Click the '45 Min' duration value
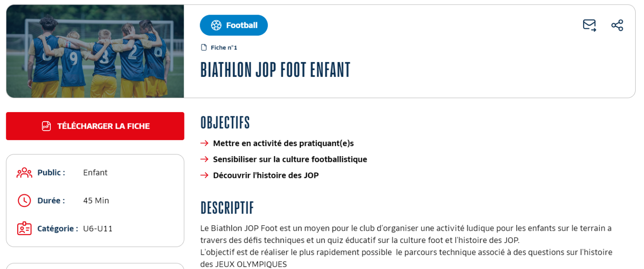 [x=96, y=200]
